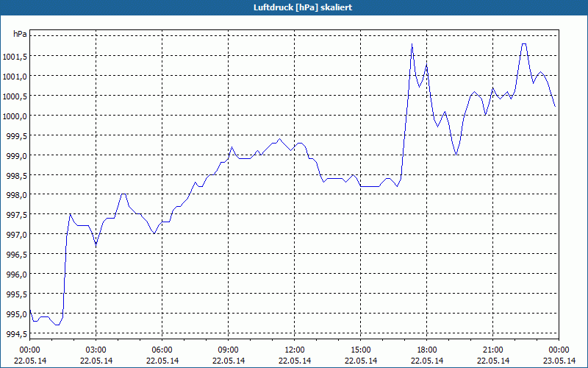Image resolution: width=588 pixels, height=368 pixels.
Task: Select the 999,5 y-axis value
Action: [17, 136]
